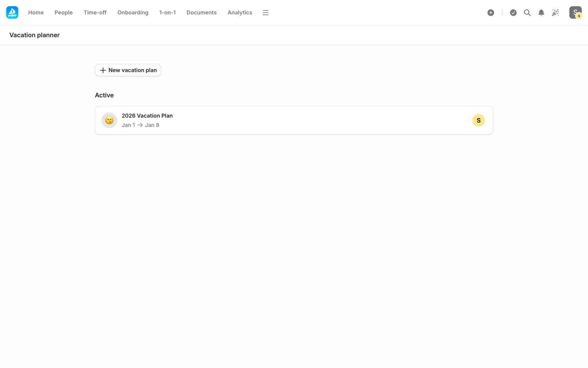
Task: Open the People section
Action: (x=63, y=13)
